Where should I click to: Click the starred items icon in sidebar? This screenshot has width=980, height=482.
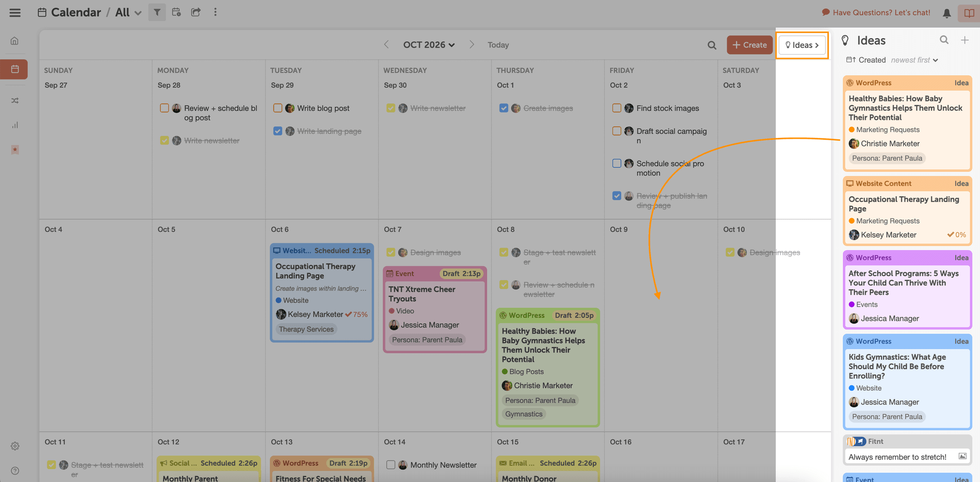(14, 149)
